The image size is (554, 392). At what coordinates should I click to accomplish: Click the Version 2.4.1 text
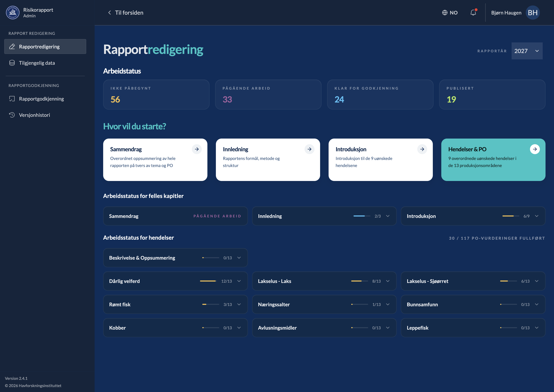pyautogui.click(x=16, y=378)
